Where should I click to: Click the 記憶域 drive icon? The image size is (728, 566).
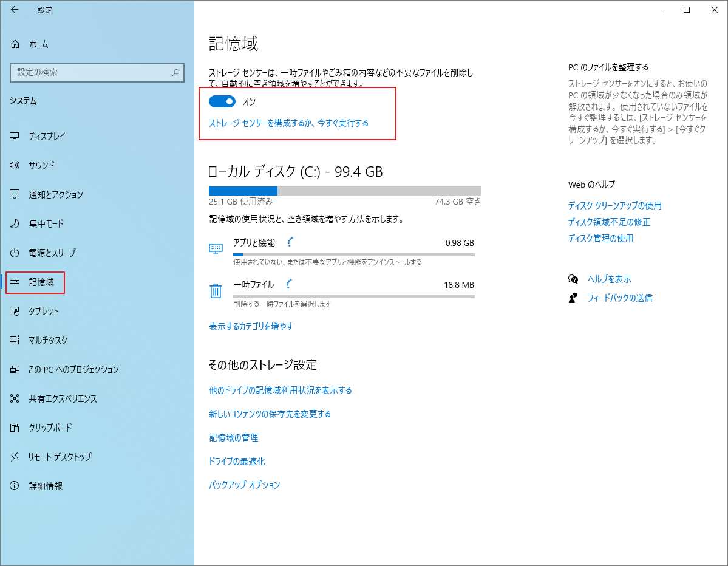coord(15,282)
